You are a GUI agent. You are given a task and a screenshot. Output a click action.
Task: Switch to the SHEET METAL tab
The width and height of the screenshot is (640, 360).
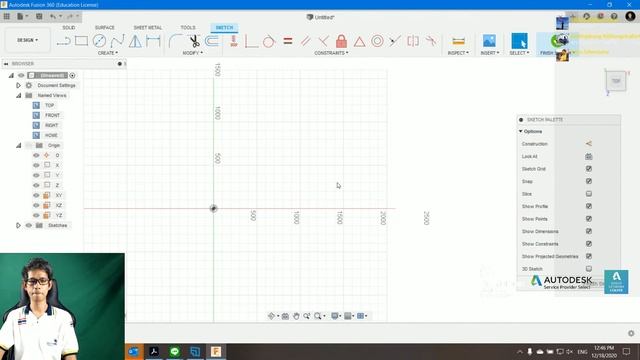tap(148, 27)
